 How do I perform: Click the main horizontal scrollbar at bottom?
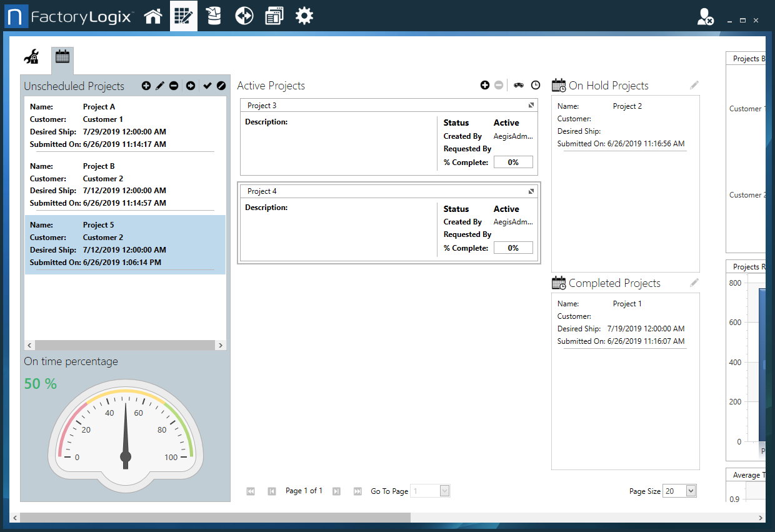pyautogui.click(x=216, y=518)
